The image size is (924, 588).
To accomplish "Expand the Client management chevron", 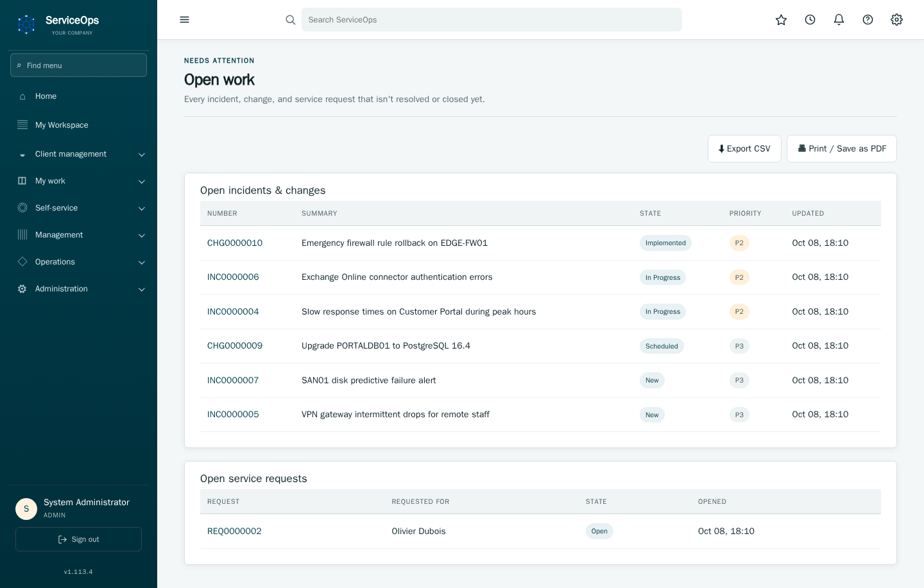I will 142,155.
